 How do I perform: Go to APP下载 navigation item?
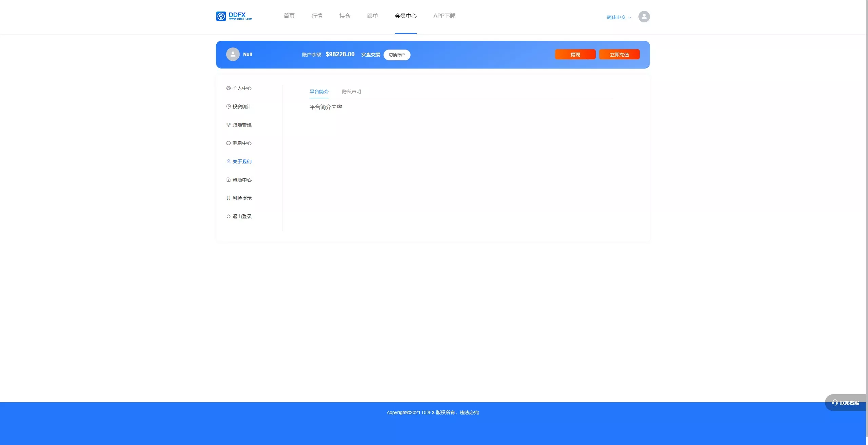444,16
